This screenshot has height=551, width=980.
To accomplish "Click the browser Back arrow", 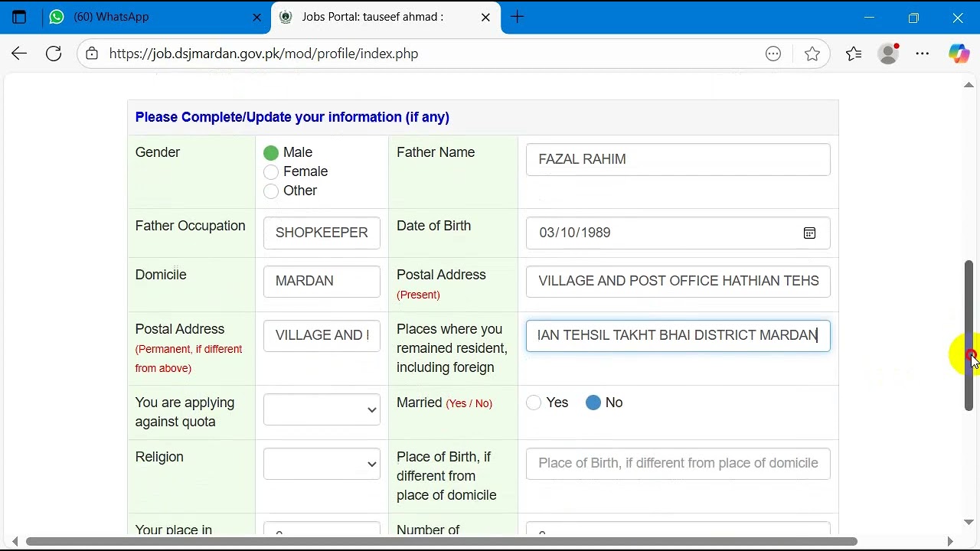I will tap(19, 54).
